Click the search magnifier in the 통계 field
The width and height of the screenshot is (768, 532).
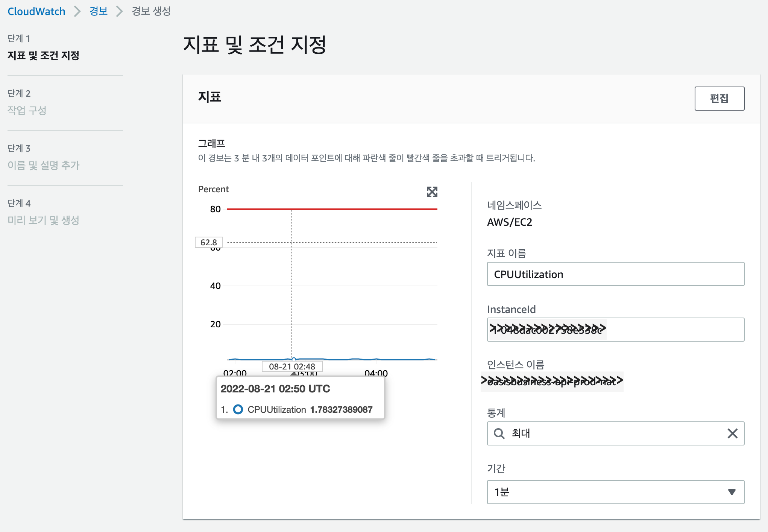tap(499, 433)
